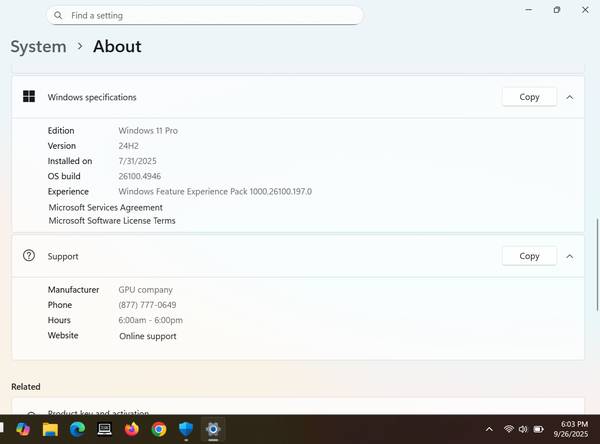Open the Microsoft Services Agreement link
This screenshot has width=600, height=444.
(x=105, y=207)
